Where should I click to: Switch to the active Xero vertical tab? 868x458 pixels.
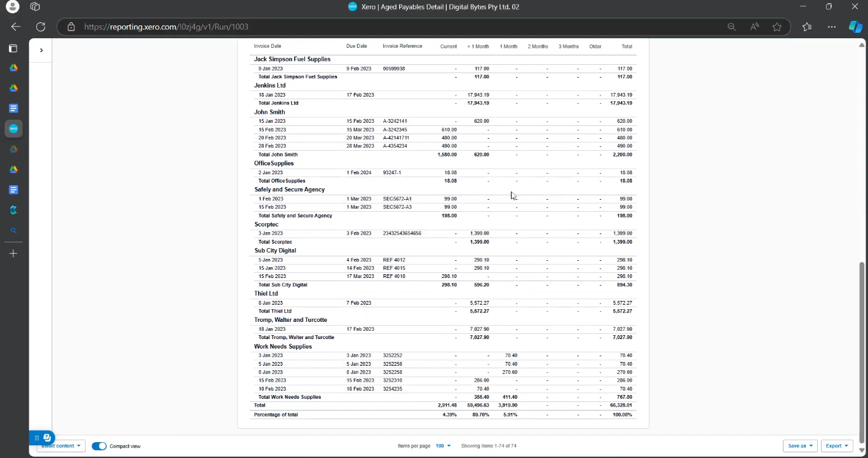(x=13, y=128)
